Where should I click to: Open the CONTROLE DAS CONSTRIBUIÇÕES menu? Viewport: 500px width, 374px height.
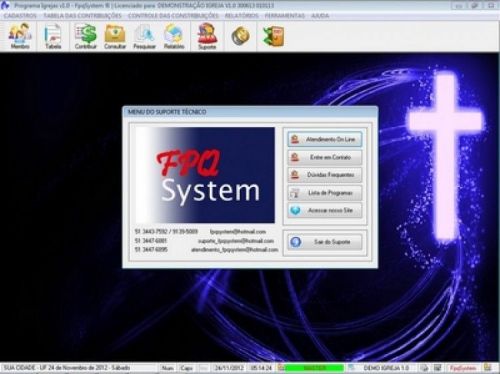click(173, 16)
